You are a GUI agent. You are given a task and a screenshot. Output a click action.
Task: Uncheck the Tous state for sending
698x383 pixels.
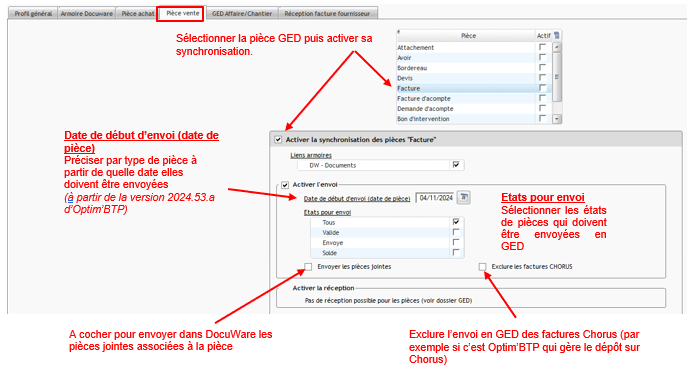pos(456,222)
